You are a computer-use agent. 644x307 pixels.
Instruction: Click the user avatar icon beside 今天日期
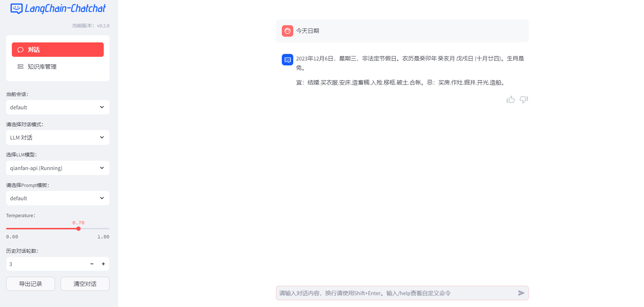click(288, 31)
